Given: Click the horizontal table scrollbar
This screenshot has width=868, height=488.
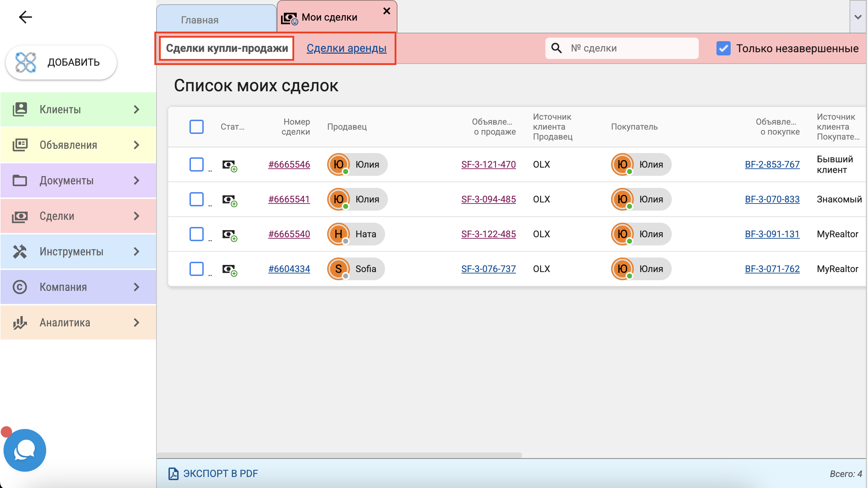Looking at the screenshot, I should pos(339,455).
